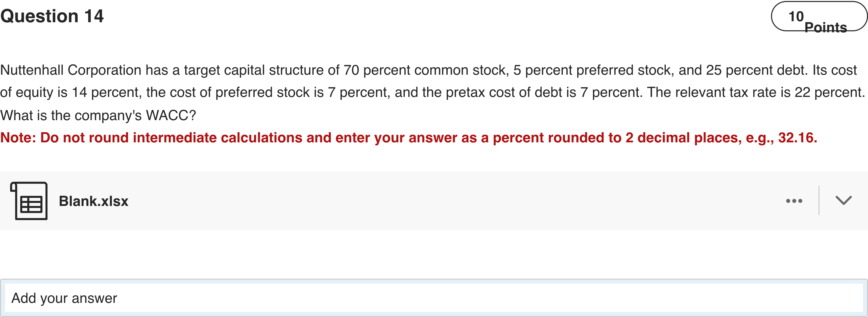The width and height of the screenshot is (868, 317).
Task: Click the 22 percent tax rate text
Action: point(829,92)
